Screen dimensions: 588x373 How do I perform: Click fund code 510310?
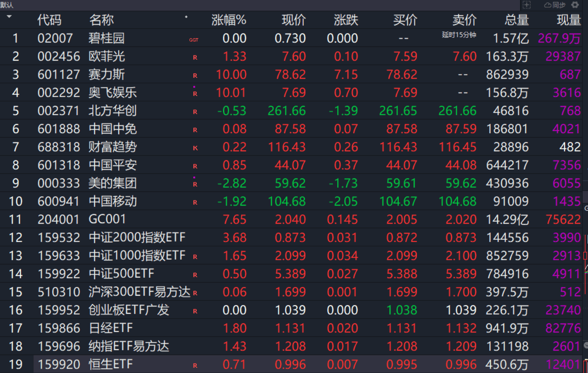59,292
